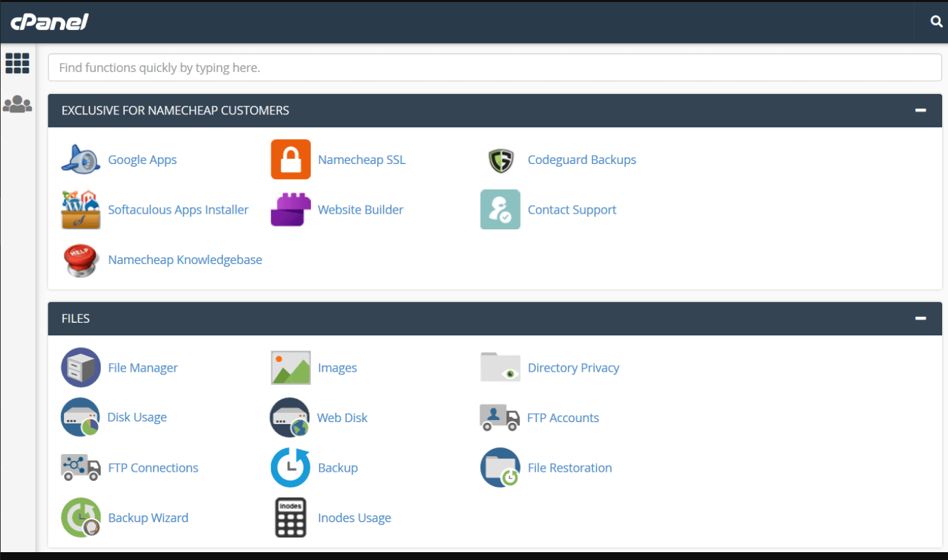Open the FTP Connections truck icon
Screen dimensions: 948x560
pos(81,467)
